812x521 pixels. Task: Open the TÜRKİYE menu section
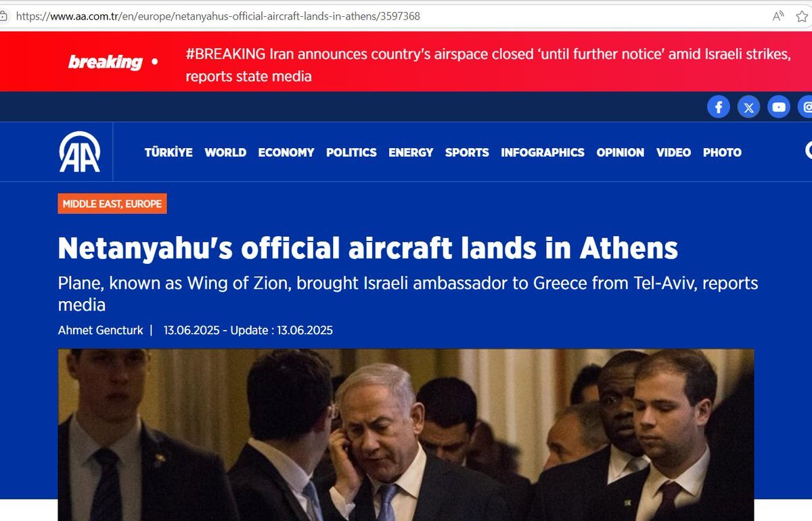click(x=168, y=152)
